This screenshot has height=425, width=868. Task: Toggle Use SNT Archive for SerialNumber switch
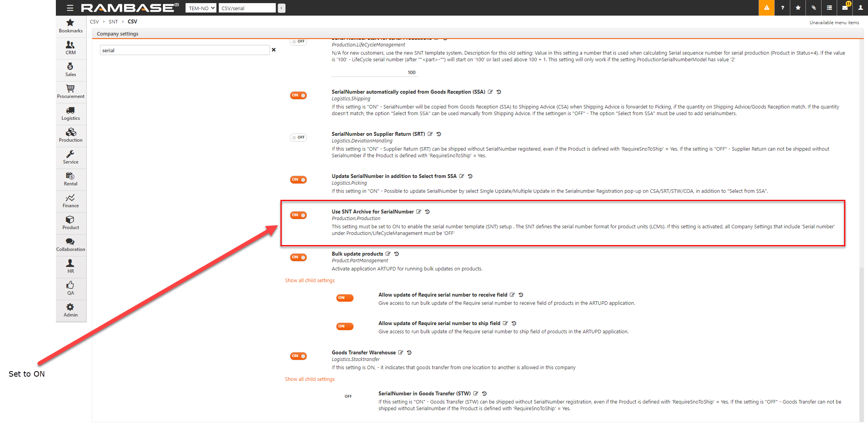pyautogui.click(x=298, y=215)
